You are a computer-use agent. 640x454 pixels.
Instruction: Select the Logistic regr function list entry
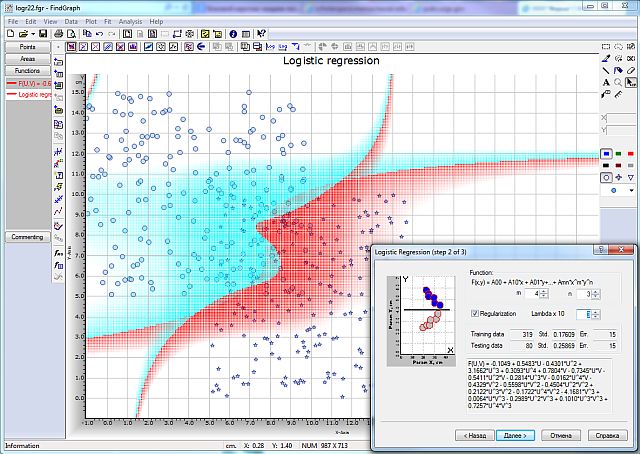(x=29, y=94)
